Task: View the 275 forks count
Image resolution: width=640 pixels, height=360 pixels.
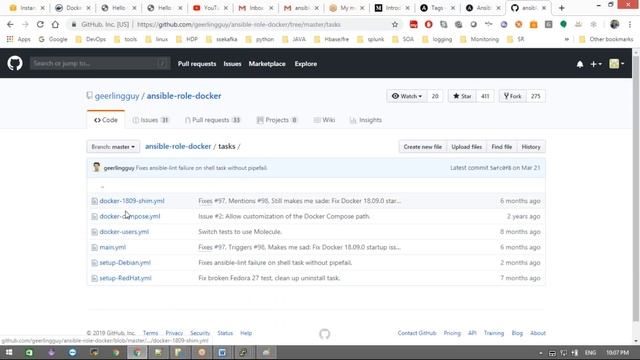Action: point(536,96)
